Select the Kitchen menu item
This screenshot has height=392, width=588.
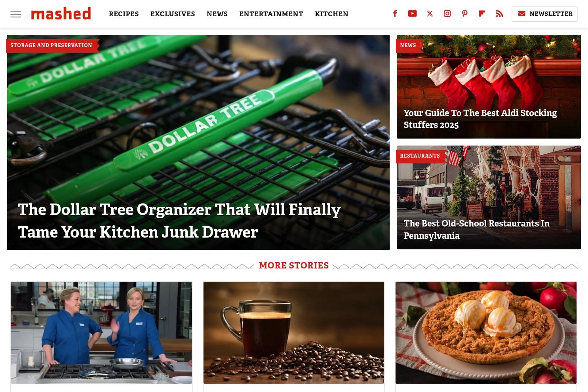point(331,14)
